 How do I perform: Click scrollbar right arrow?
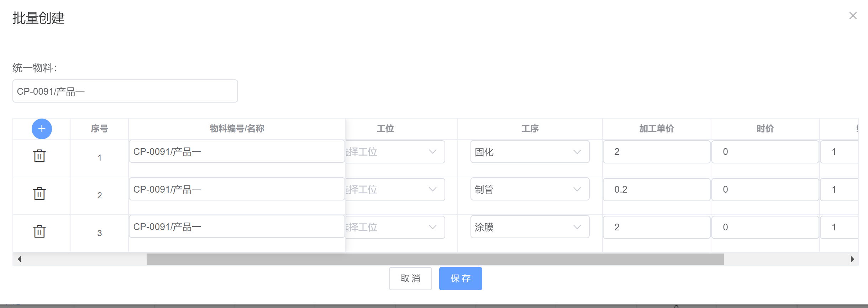pyautogui.click(x=852, y=259)
